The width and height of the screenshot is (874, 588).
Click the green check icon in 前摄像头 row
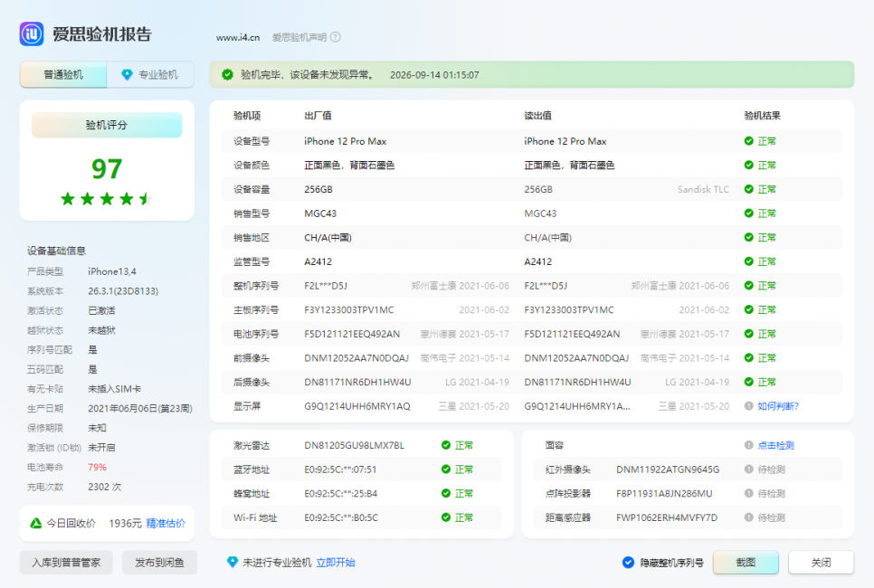point(749,357)
